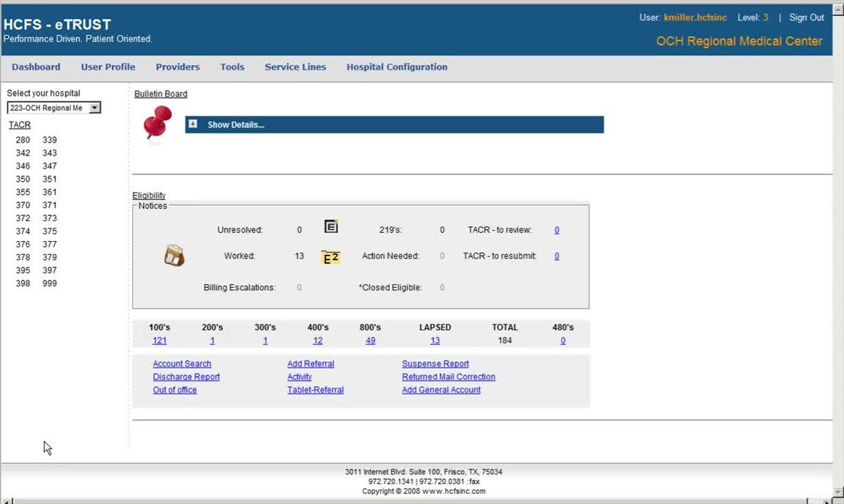Open the Hospital Configuration menu

[x=396, y=67]
